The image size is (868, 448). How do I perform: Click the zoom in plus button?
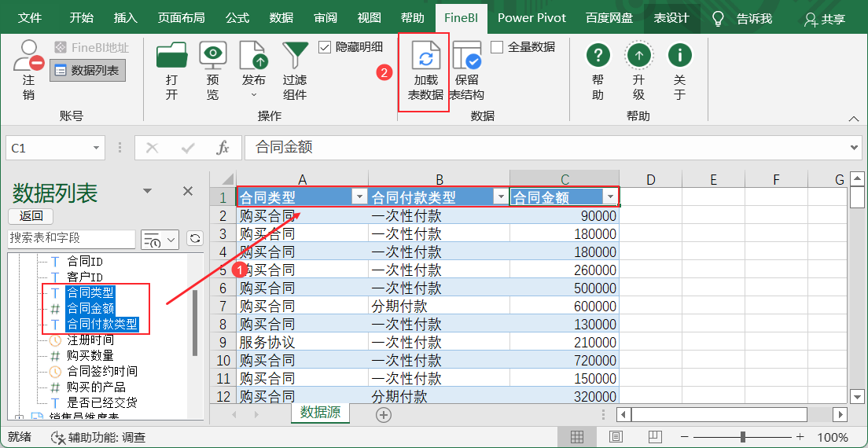800,437
